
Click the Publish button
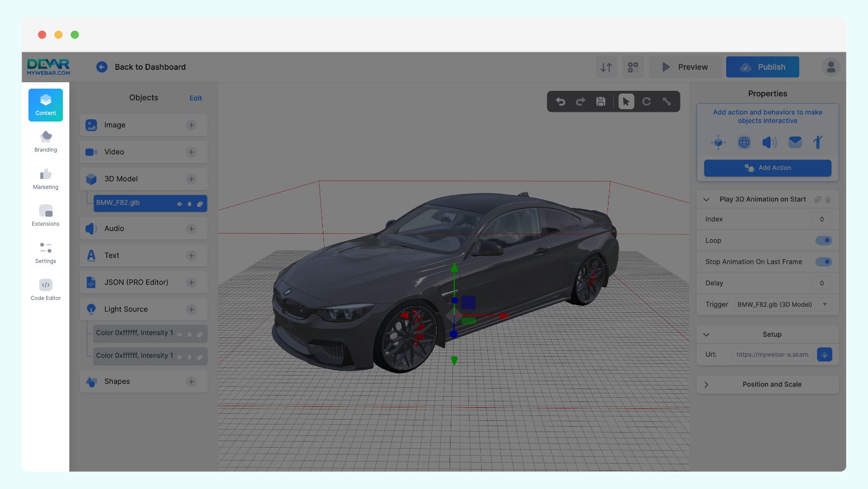click(x=763, y=67)
